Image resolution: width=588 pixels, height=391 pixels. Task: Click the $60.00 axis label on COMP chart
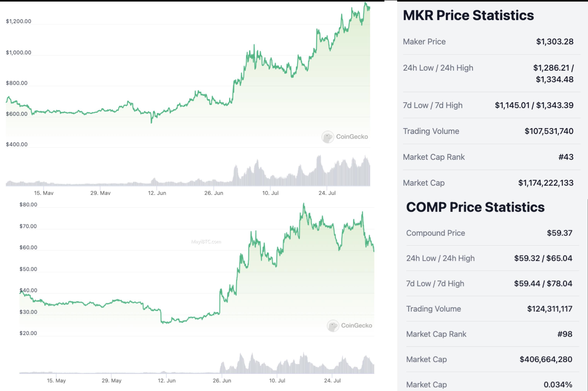[x=28, y=248]
